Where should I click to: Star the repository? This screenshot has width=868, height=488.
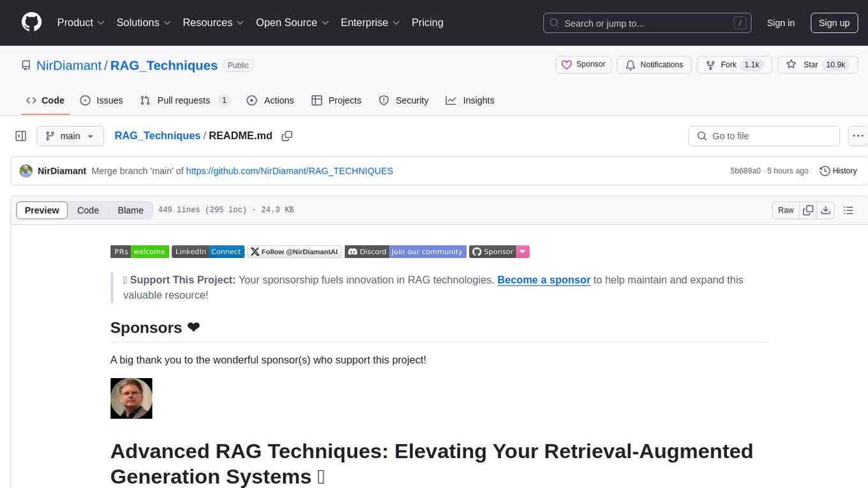[x=818, y=65]
